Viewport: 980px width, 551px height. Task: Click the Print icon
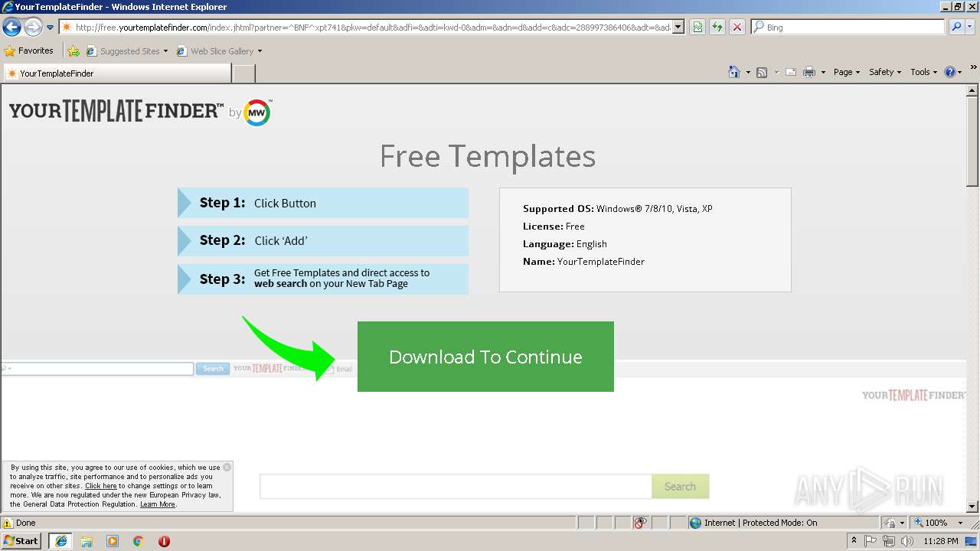point(809,72)
